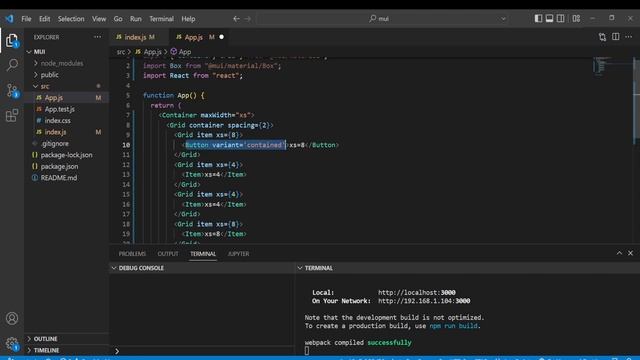Open the Manage gear icon
This screenshot has width=640, height=360.
[12, 344]
